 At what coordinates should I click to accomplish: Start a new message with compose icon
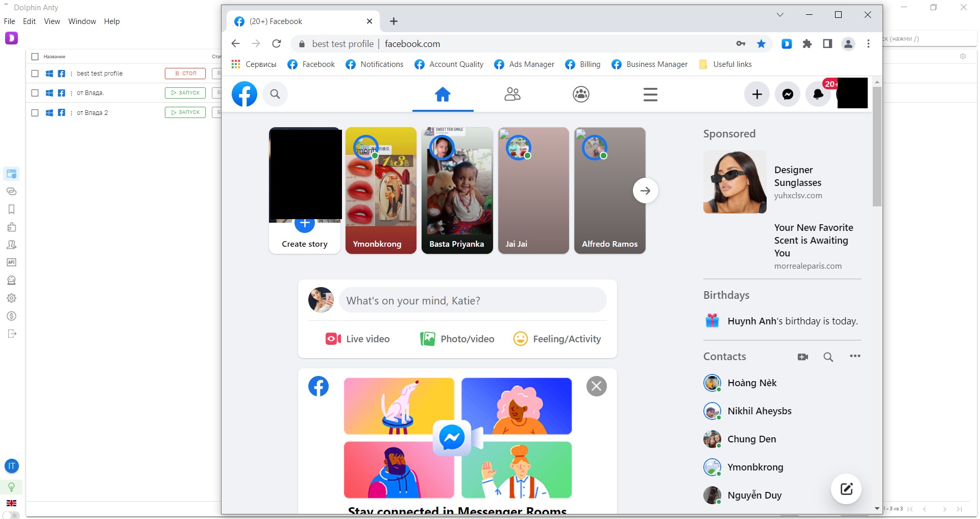pos(846,489)
